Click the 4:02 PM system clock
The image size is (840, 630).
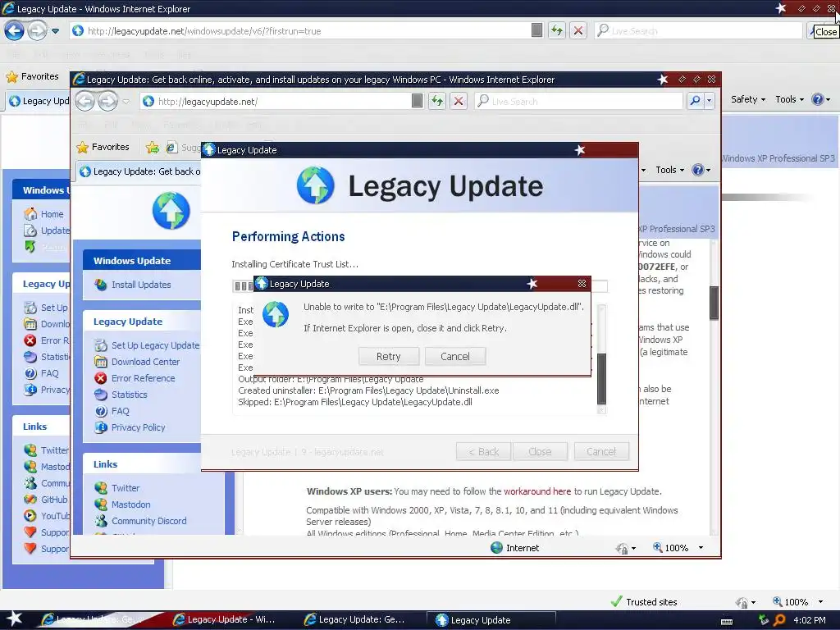[809, 620]
